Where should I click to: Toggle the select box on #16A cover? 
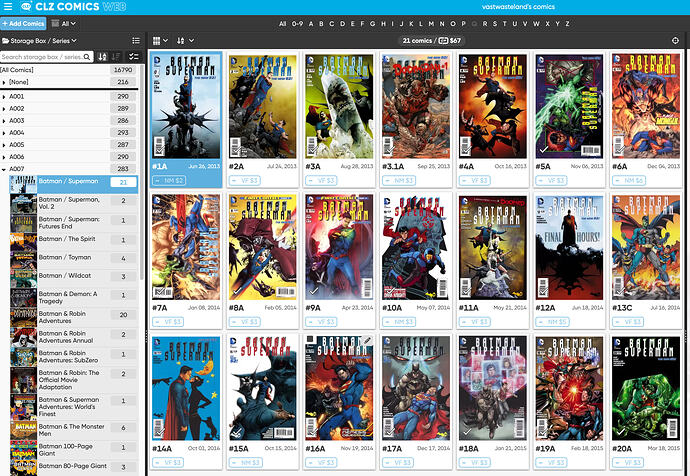coord(310,340)
